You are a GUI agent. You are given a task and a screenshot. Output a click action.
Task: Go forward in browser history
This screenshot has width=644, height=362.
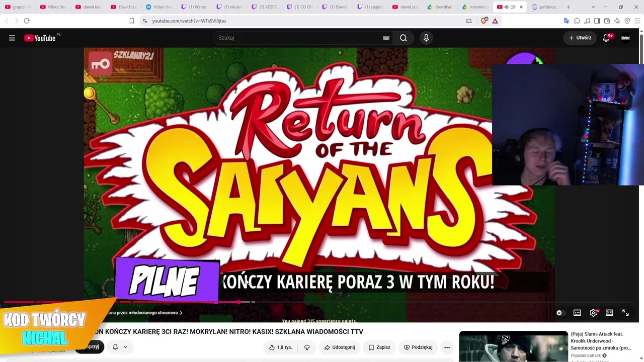[x=16, y=21]
